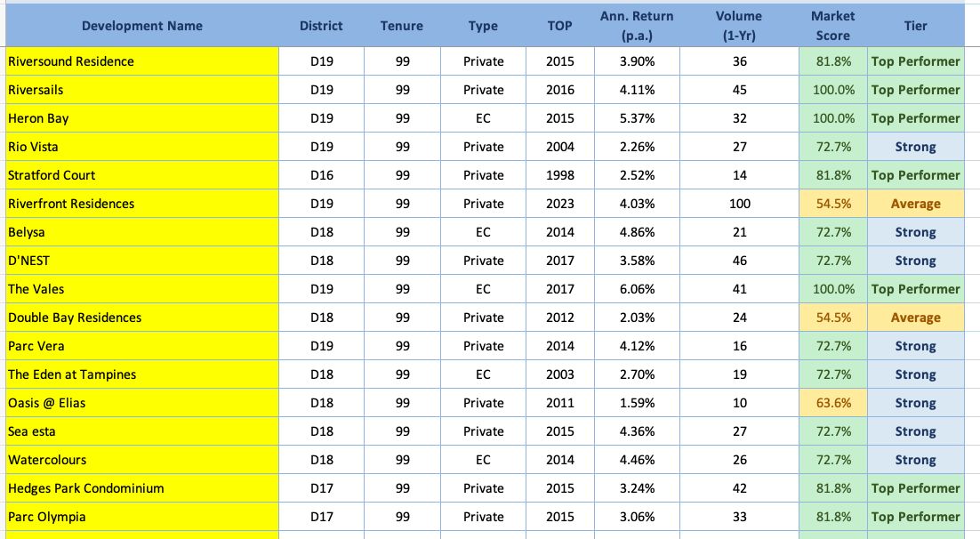Select the Riverfront Residences Average tier cell
Image resolution: width=980 pixels, height=539 pixels.
point(916,204)
